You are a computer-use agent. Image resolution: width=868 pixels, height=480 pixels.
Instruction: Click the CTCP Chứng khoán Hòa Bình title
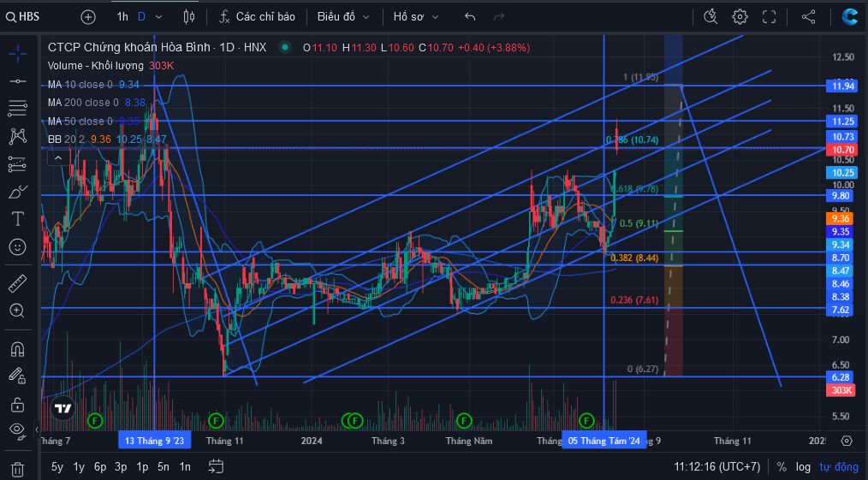(x=130, y=48)
